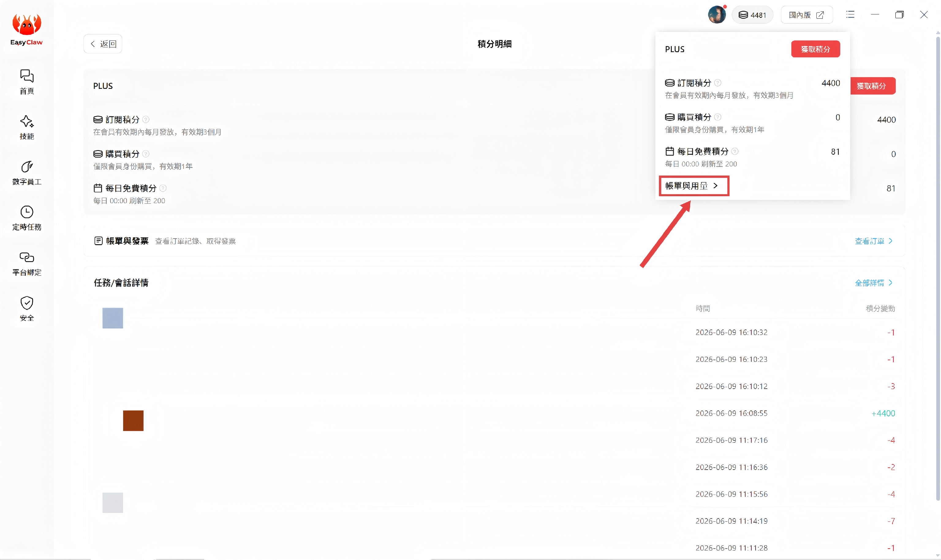This screenshot has width=941, height=560.
Task: Open help tooltip beside main 每日免費積分
Action: (163, 188)
